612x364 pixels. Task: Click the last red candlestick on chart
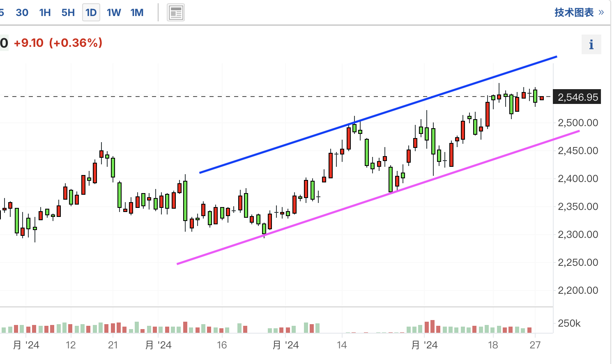point(542,98)
